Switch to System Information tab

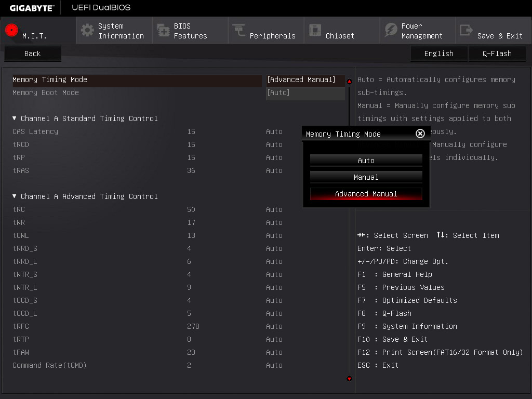(114, 31)
